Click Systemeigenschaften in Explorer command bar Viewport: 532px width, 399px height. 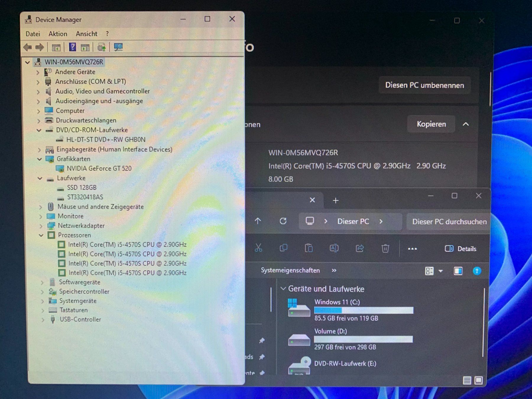[x=290, y=270]
